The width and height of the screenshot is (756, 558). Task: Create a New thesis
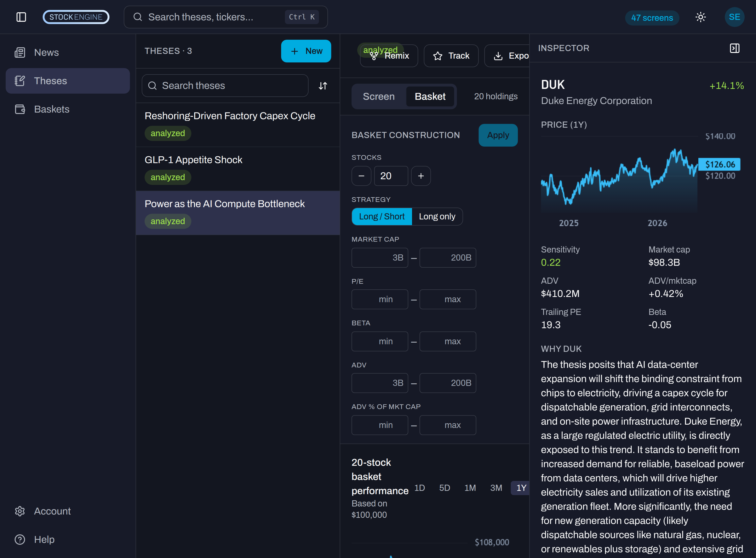pos(306,51)
